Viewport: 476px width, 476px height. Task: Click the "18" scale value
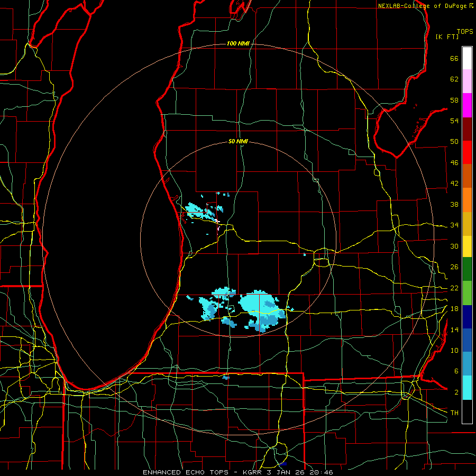pyautogui.click(x=454, y=309)
